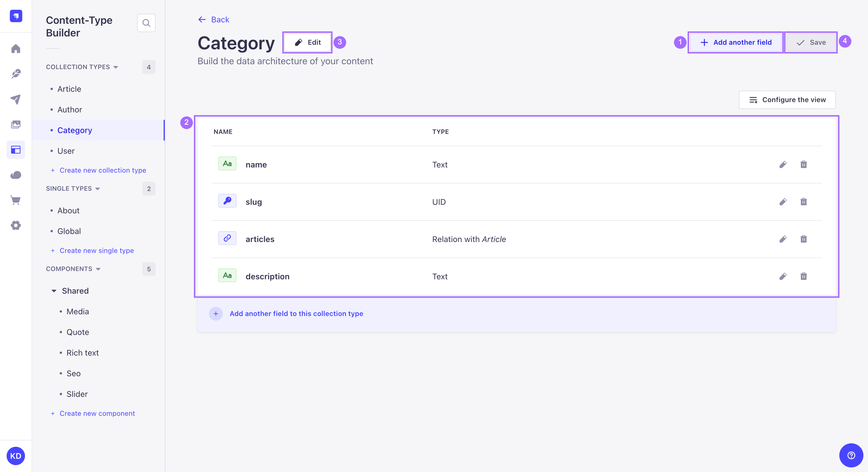
Task: Click the pencil edit icon for 'articles'
Action: (x=783, y=238)
